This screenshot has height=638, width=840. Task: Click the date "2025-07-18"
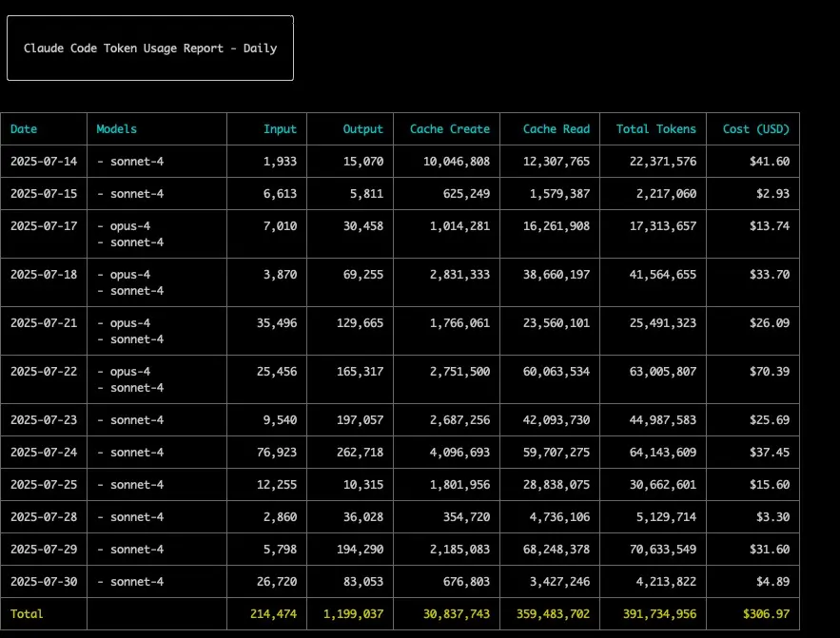(44, 275)
